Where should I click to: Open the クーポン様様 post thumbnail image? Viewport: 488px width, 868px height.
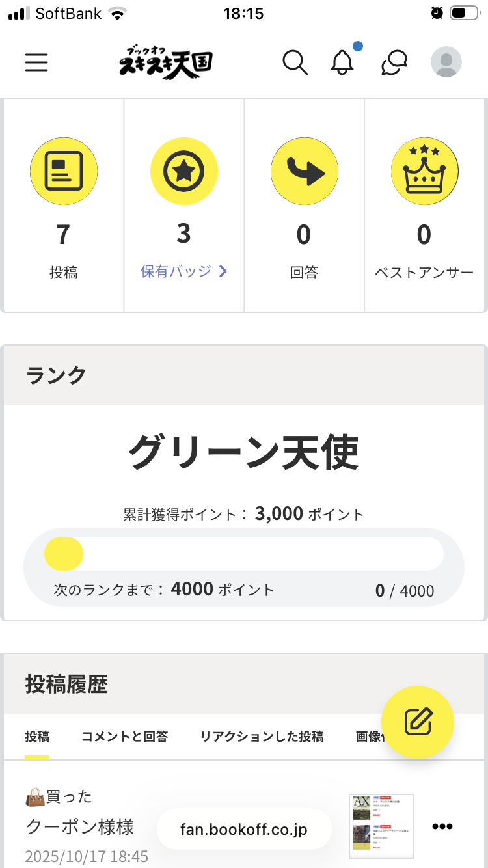click(x=381, y=826)
